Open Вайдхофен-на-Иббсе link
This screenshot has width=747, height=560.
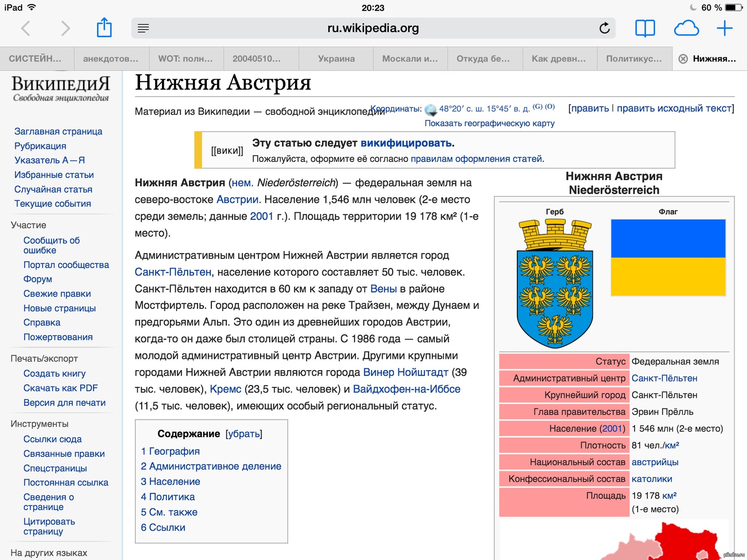[407, 390]
